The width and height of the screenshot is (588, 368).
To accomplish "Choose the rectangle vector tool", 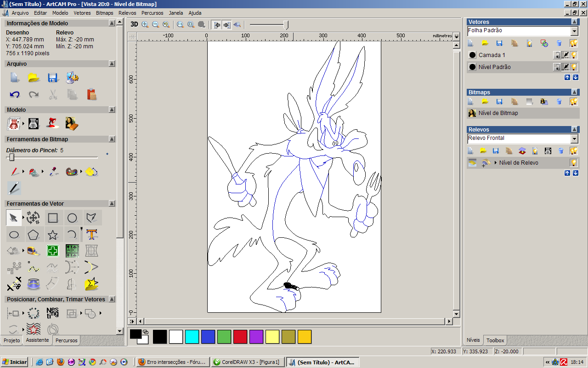I will pos(53,218).
